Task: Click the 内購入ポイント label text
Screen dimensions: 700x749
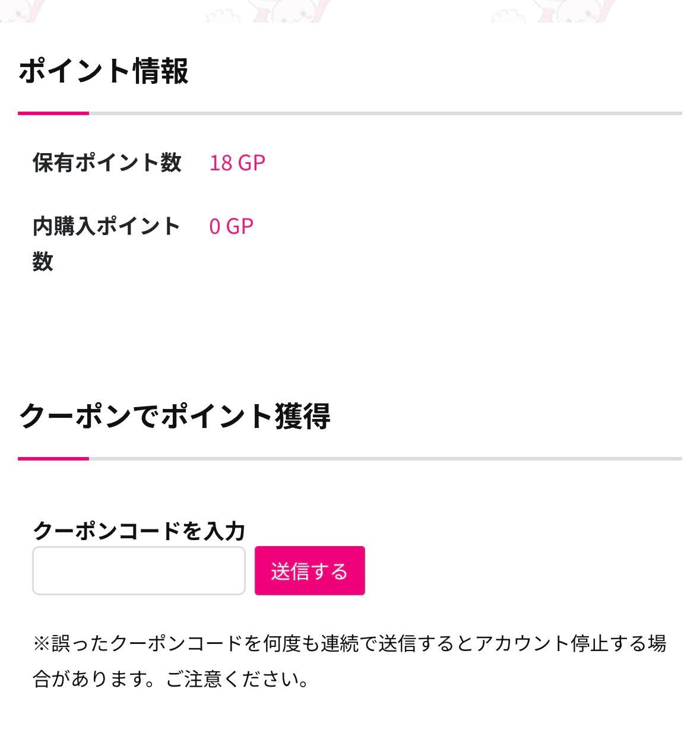Action: tap(107, 226)
